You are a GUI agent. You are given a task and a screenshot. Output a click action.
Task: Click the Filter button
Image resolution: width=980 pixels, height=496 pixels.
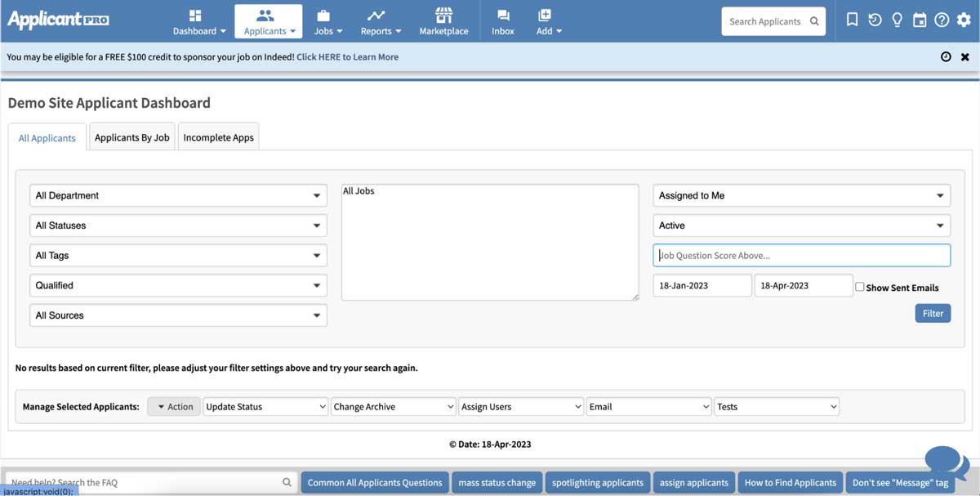pos(933,313)
